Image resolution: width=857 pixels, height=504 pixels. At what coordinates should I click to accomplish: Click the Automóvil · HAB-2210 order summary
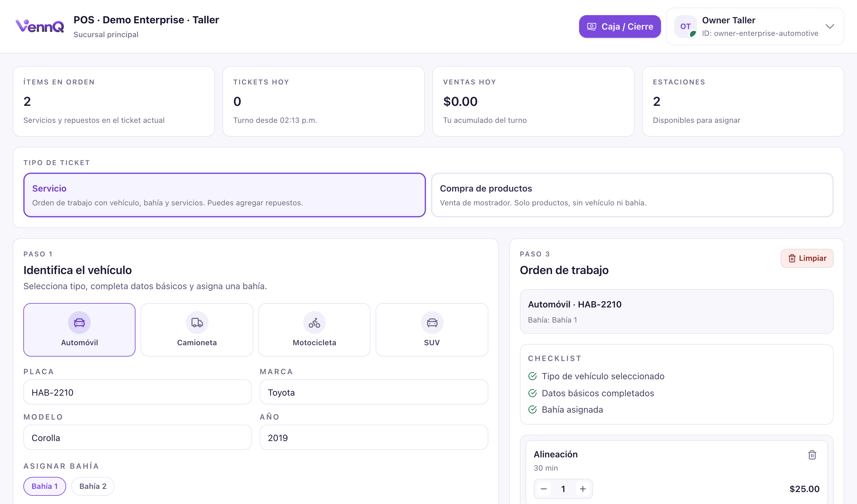click(676, 312)
